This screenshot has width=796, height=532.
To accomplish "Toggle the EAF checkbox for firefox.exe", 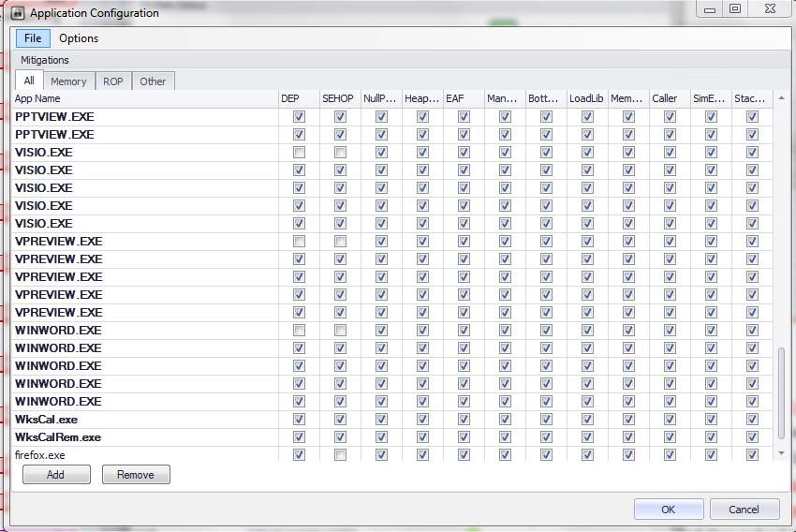I will pos(464,455).
